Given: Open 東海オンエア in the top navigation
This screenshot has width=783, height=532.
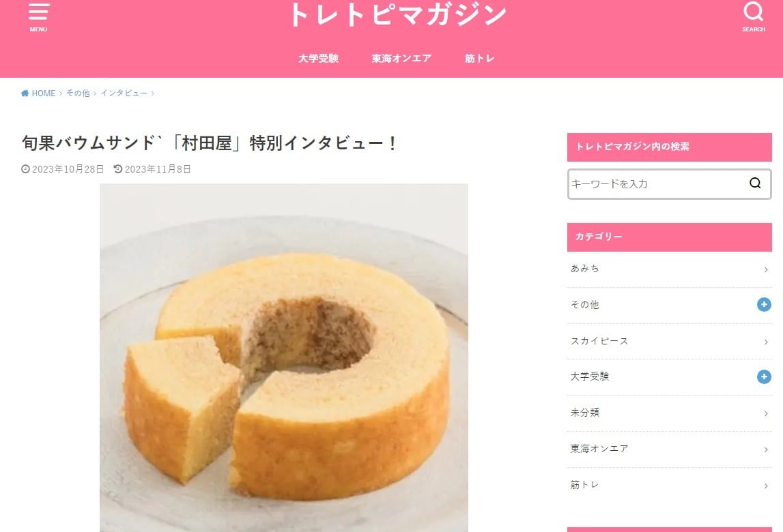Looking at the screenshot, I should [x=401, y=59].
